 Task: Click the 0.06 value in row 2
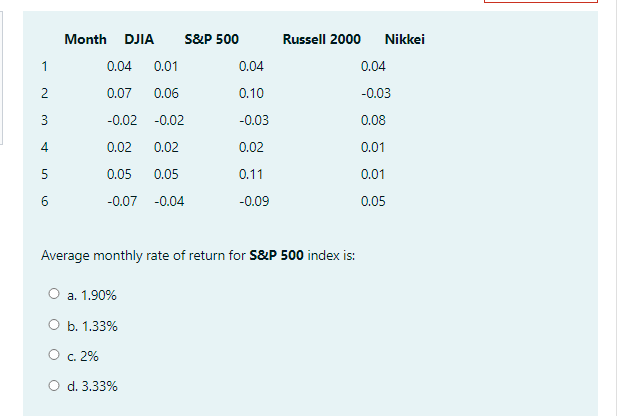[x=166, y=94]
